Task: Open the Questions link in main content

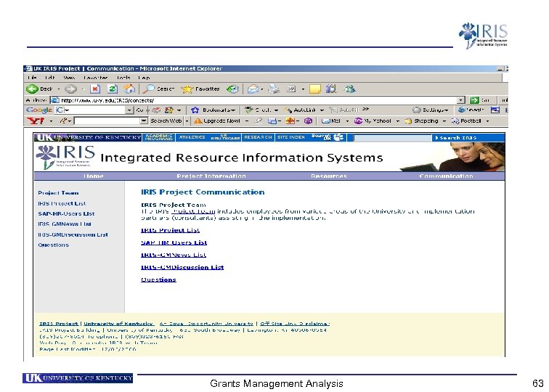Action: pos(158,279)
